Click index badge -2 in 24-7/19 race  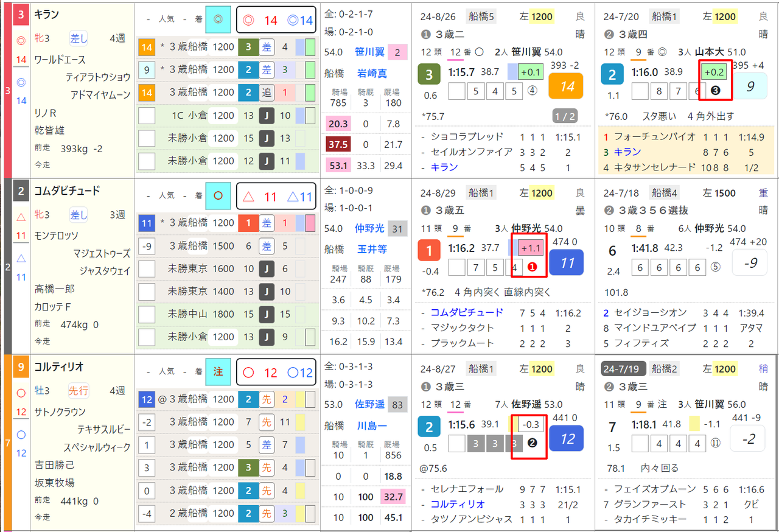tap(747, 438)
